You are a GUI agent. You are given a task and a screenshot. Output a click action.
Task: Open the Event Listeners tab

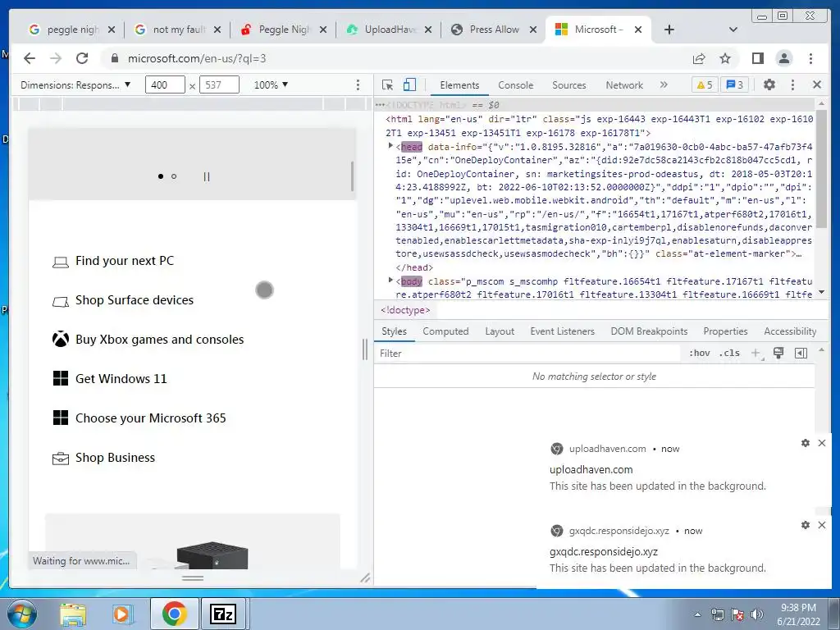click(x=563, y=331)
